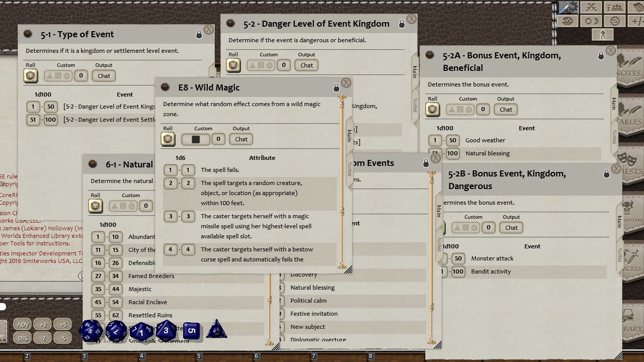Toggle the lock on 5-2 Danger Level window
The height and width of the screenshot is (362, 644).
click(401, 24)
